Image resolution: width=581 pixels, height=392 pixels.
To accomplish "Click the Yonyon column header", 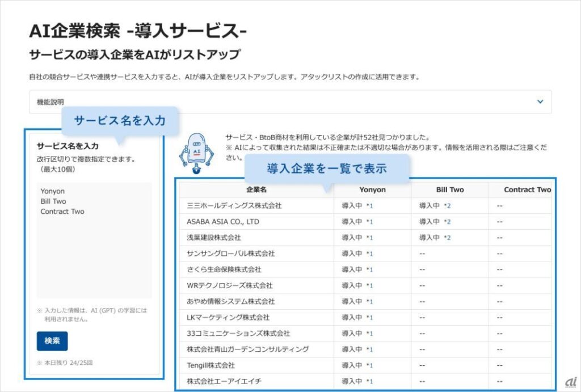I will point(372,189).
